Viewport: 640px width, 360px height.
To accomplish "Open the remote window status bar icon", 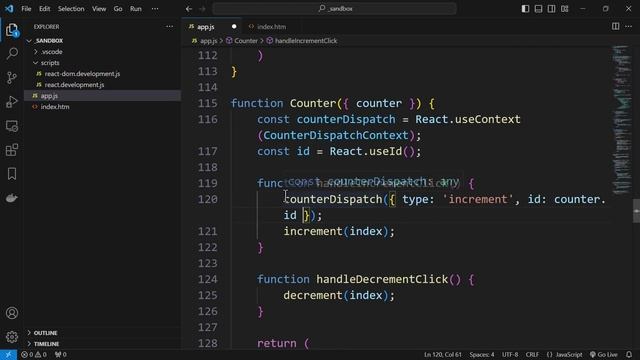I will pyautogui.click(x=8, y=355).
